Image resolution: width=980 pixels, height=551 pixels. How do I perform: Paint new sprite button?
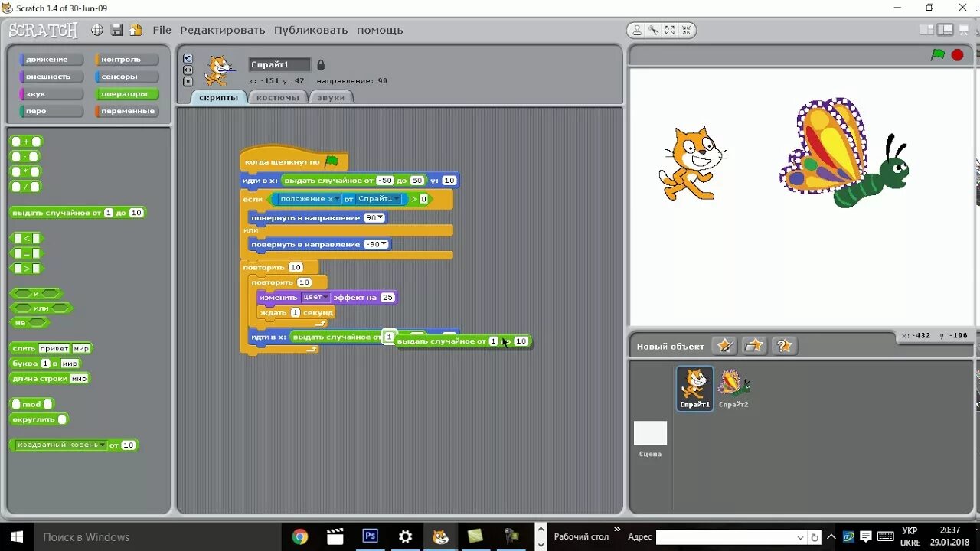(724, 346)
